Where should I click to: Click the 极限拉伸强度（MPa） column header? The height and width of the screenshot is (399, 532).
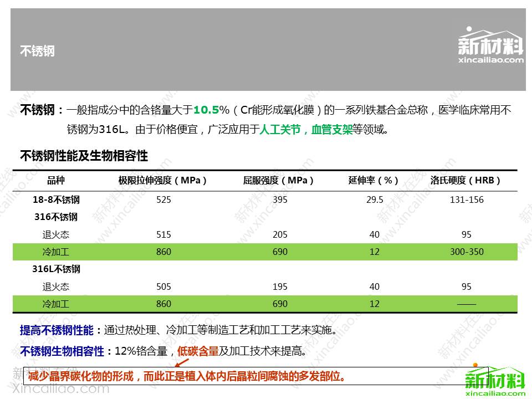point(162,180)
